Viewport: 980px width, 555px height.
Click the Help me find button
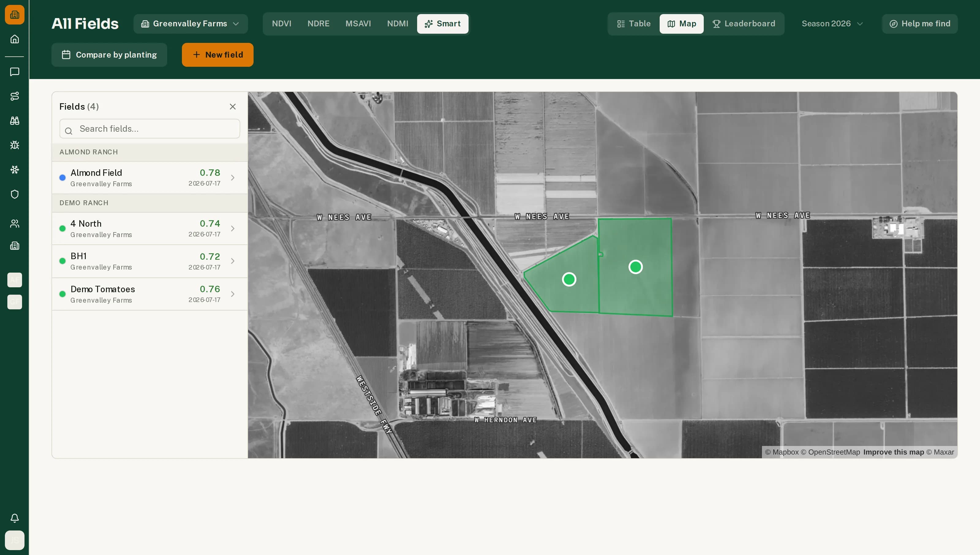click(x=919, y=24)
